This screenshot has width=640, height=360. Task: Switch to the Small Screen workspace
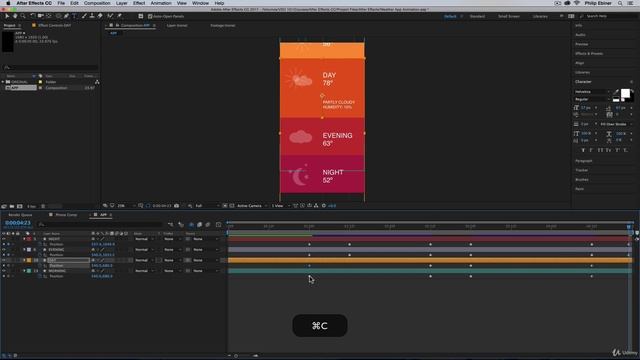point(509,16)
